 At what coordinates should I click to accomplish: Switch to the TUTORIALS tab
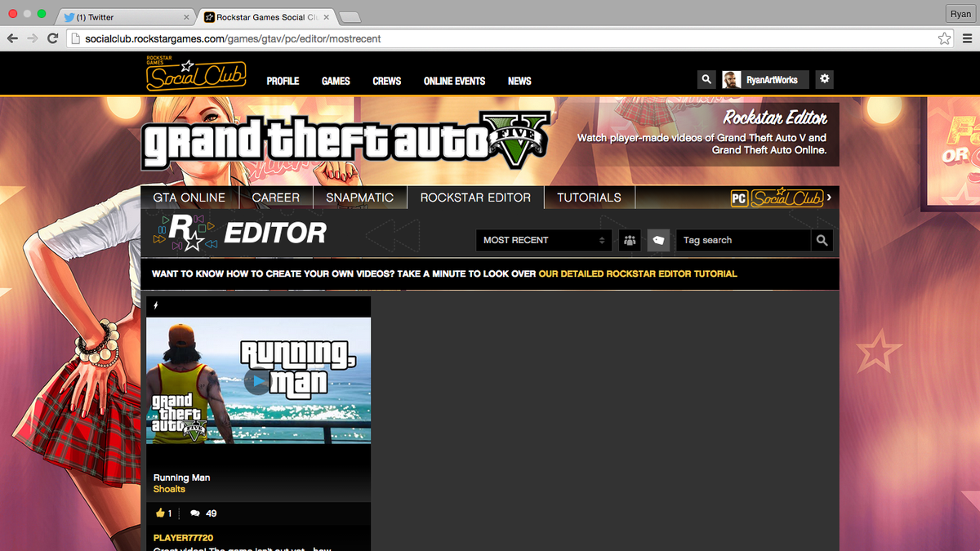pos(589,198)
